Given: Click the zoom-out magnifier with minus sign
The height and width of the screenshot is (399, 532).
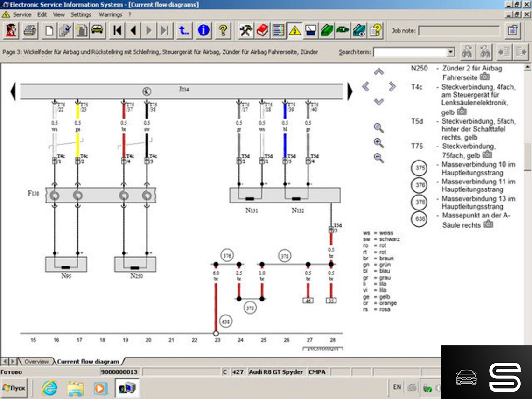Looking at the screenshot, I should click(x=379, y=158).
